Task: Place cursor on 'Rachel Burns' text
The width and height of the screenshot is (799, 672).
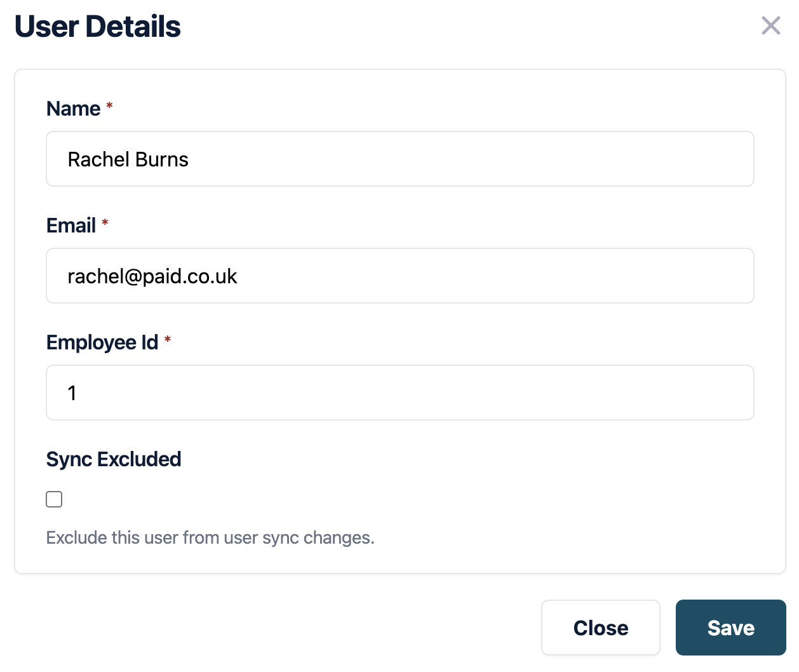Action: [128, 159]
